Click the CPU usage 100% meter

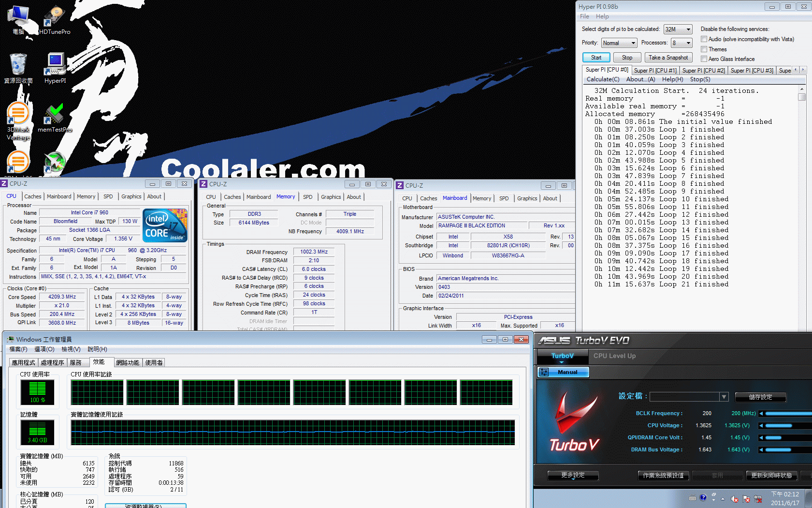click(x=37, y=392)
